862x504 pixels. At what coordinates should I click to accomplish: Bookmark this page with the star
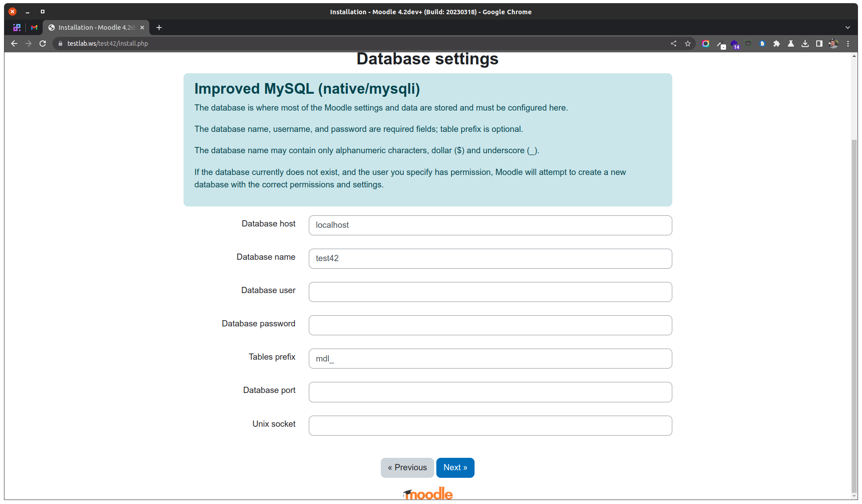click(688, 44)
